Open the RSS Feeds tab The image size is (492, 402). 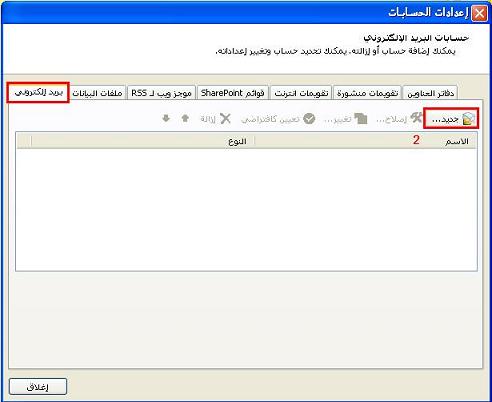(x=161, y=93)
